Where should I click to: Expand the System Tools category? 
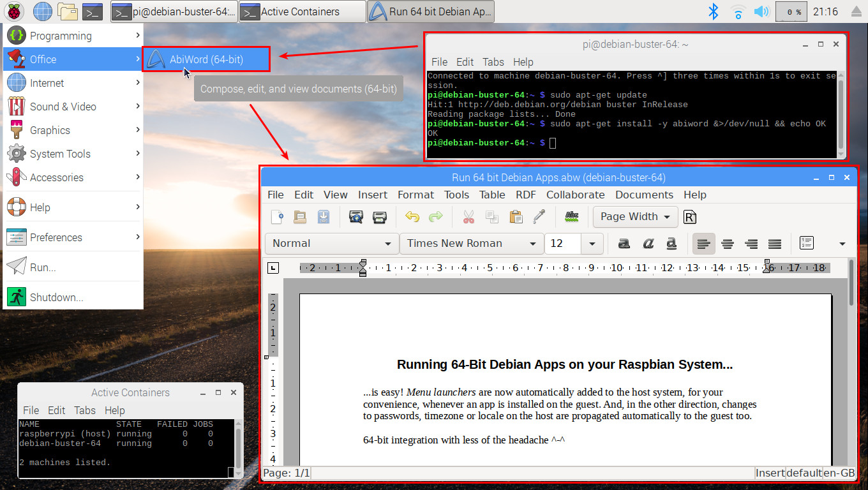(x=73, y=154)
